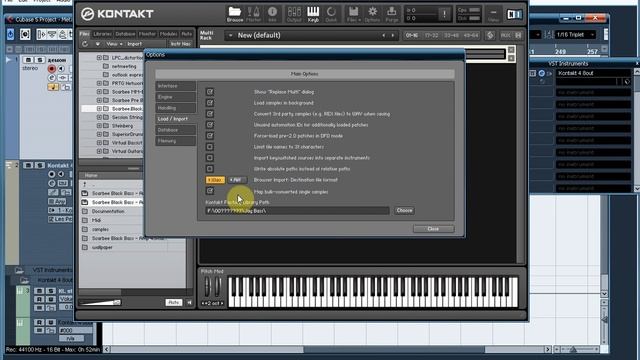The height and width of the screenshot is (360, 640).
Task: Switch to the Memory options tab
Action: coord(175,141)
